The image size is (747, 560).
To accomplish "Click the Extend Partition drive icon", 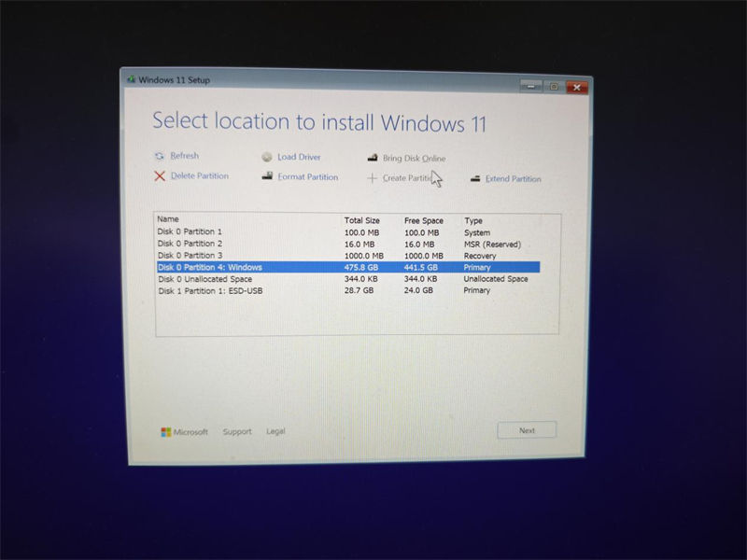I will click(475, 178).
